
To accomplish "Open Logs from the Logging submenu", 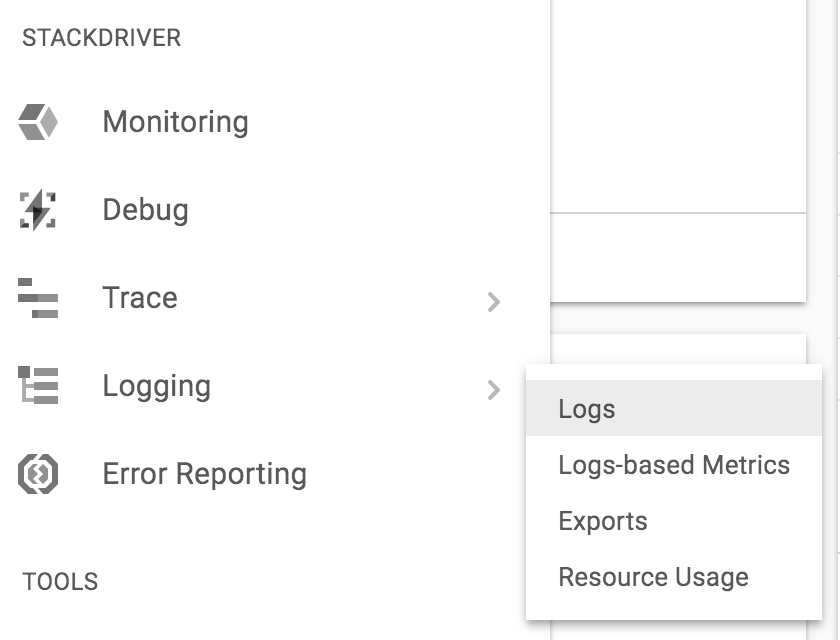I will (587, 409).
